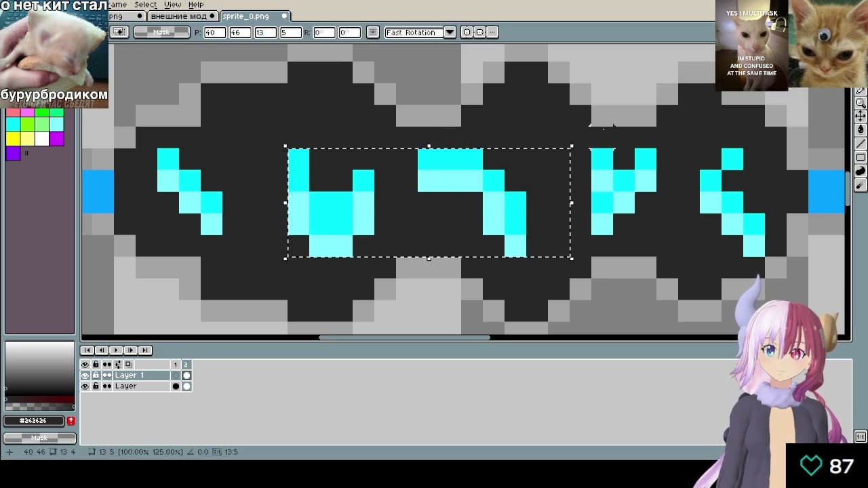Go to previous frame
This screenshot has height=488, width=868.
click(x=101, y=350)
